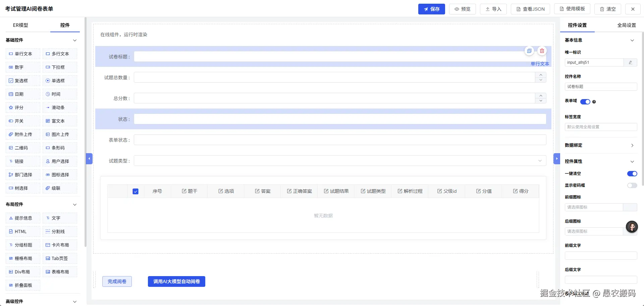Click the 完成阅卷 button

117,281
